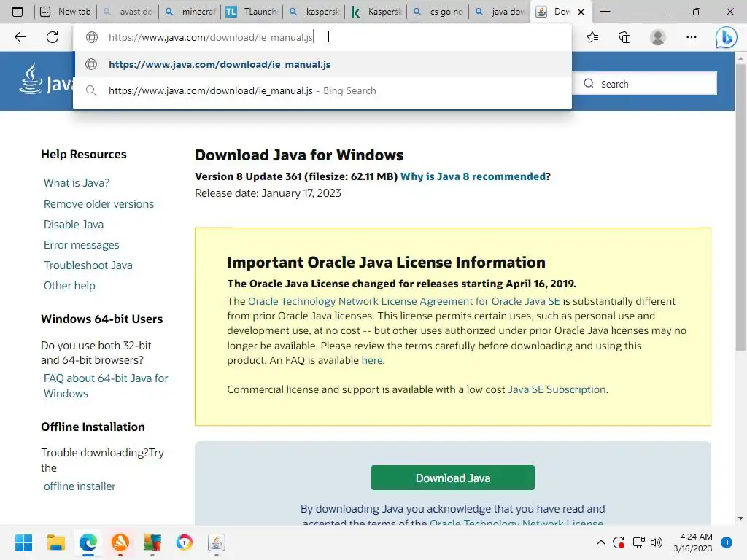The image size is (747, 560).
Task: Open the Windows Start menu
Action: click(23, 542)
